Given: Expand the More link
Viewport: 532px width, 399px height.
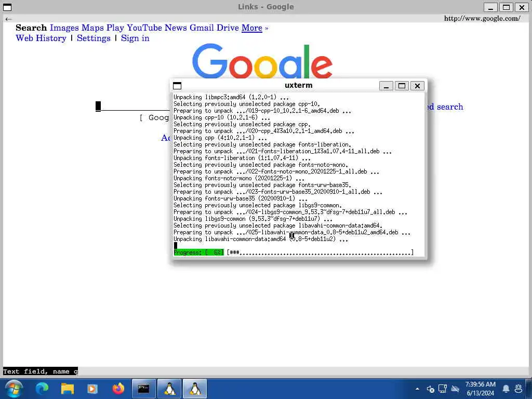Looking at the screenshot, I should [252, 28].
